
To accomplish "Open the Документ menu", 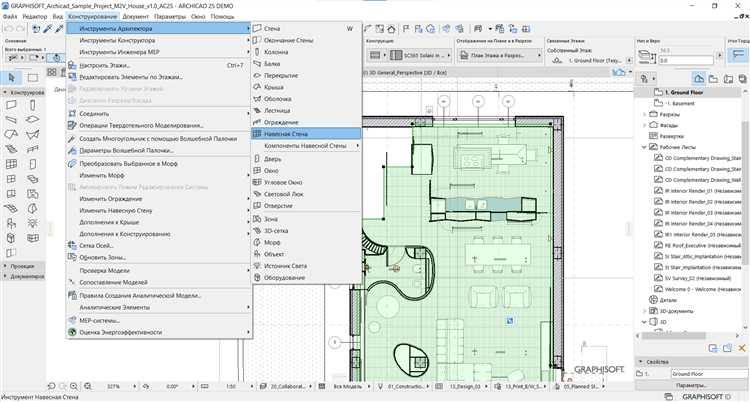I will [135, 16].
